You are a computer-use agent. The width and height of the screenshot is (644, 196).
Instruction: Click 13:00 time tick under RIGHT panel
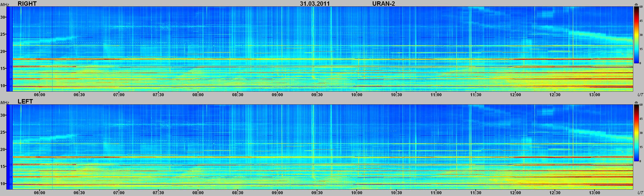click(x=594, y=95)
